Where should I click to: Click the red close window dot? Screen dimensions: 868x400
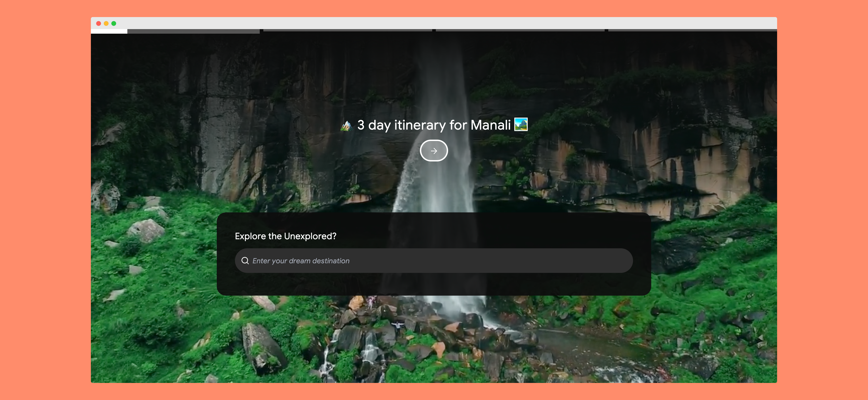click(x=98, y=23)
